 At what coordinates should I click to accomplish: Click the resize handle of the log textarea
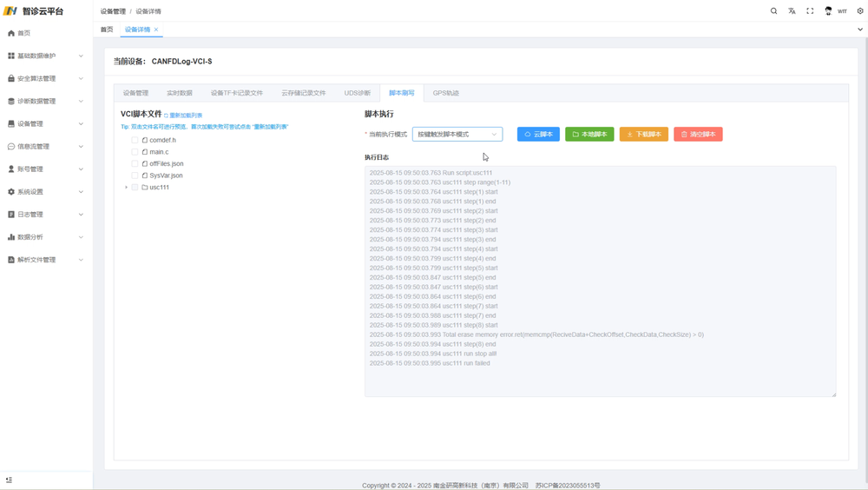click(833, 394)
